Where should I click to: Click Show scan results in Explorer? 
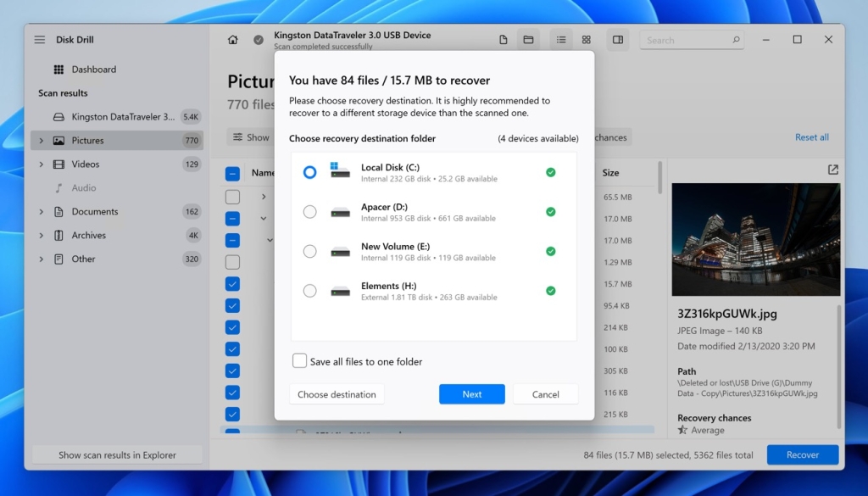coord(117,455)
